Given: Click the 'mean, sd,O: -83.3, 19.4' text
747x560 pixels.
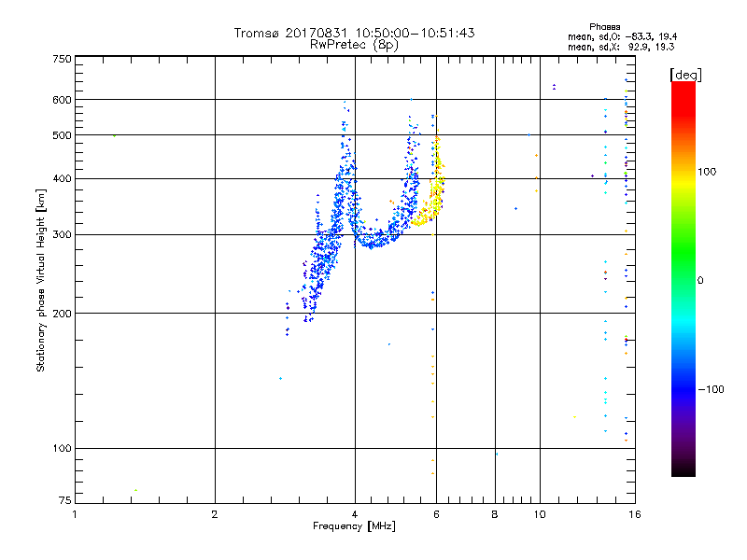Looking at the screenshot, I should [622, 36].
